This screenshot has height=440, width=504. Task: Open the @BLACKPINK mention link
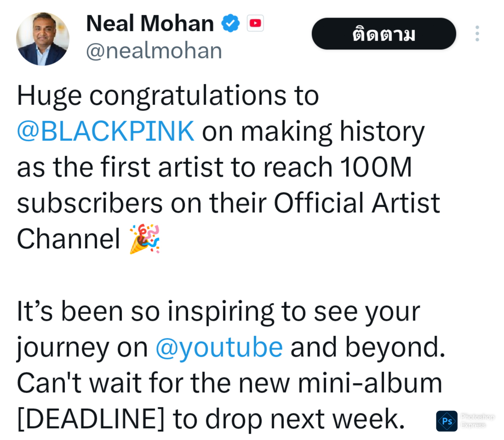[105, 131]
